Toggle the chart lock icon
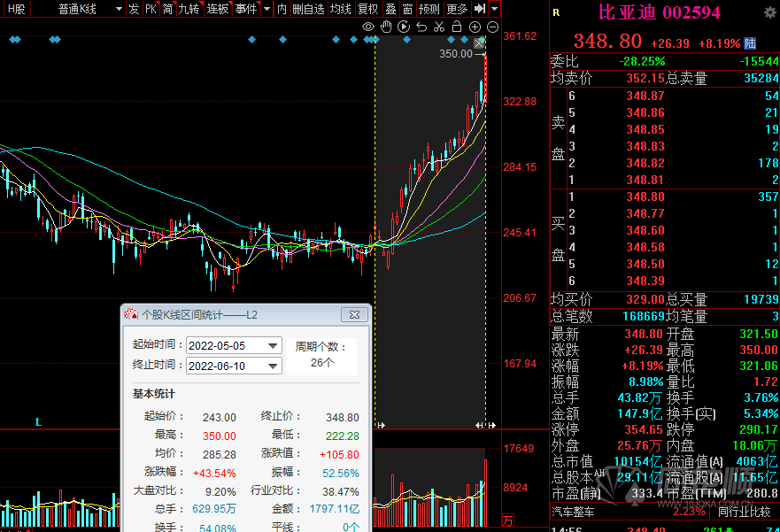 tap(457, 27)
